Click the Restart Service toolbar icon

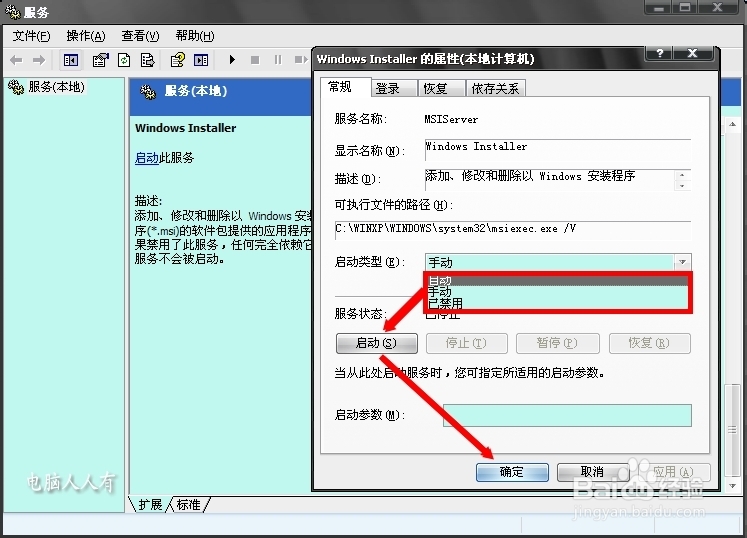tap(301, 60)
